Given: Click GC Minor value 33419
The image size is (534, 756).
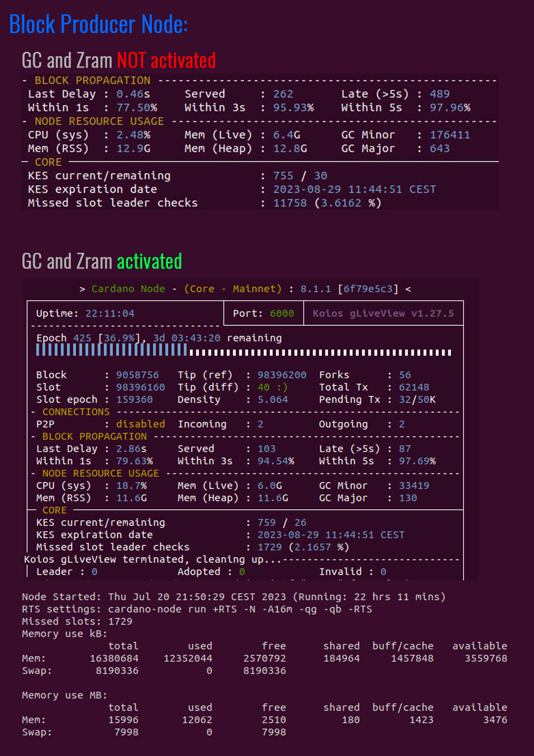Looking at the screenshot, I should coord(414,486).
